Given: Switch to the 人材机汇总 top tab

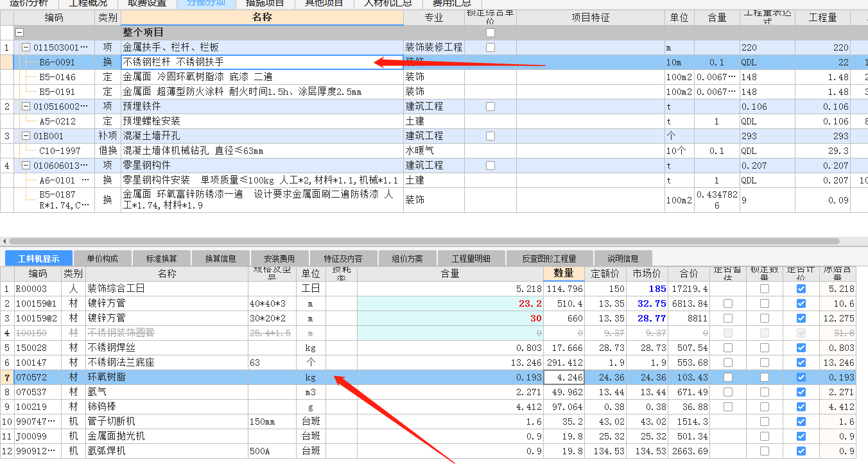Looking at the screenshot, I should (388, 3).
